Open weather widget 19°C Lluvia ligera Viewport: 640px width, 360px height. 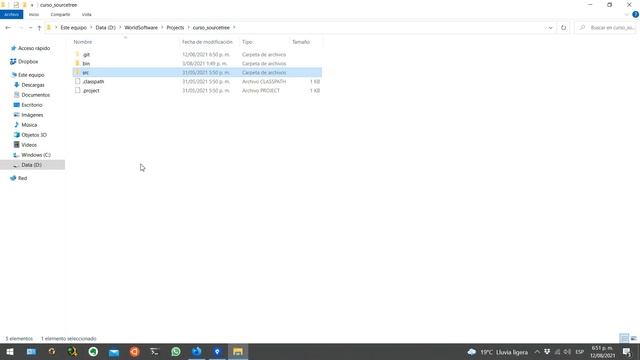click(498, 352)
